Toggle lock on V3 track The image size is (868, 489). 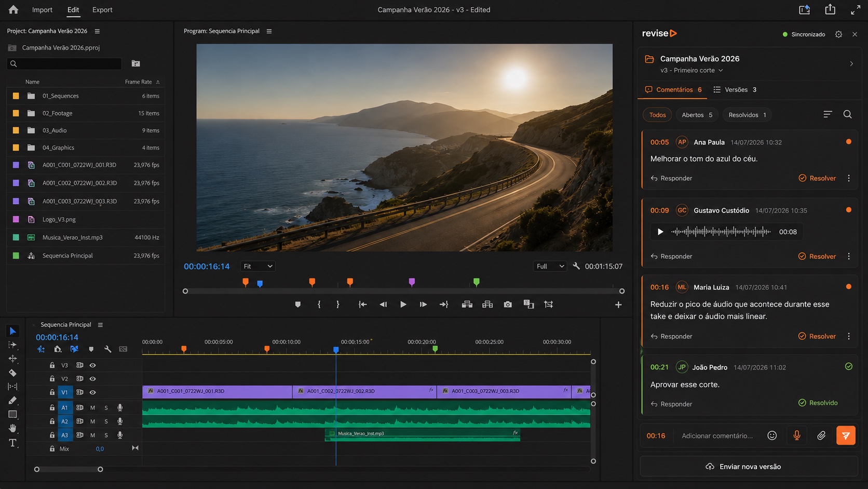click(x=52, y=365)
